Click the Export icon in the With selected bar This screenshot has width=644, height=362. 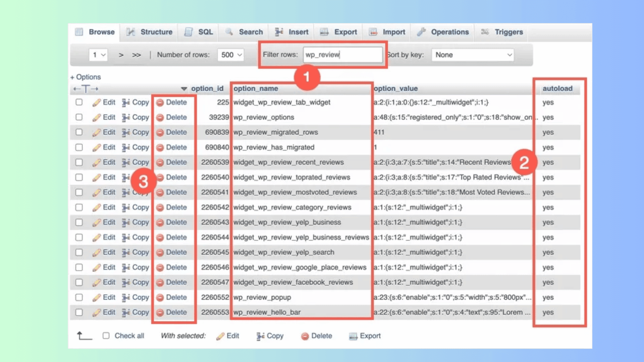pos(353,336)
